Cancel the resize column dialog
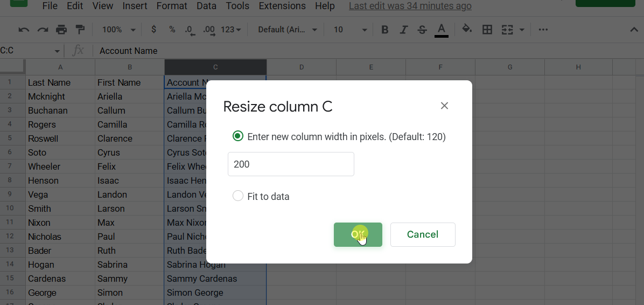 pyautogui.click(x=423, y=234)
